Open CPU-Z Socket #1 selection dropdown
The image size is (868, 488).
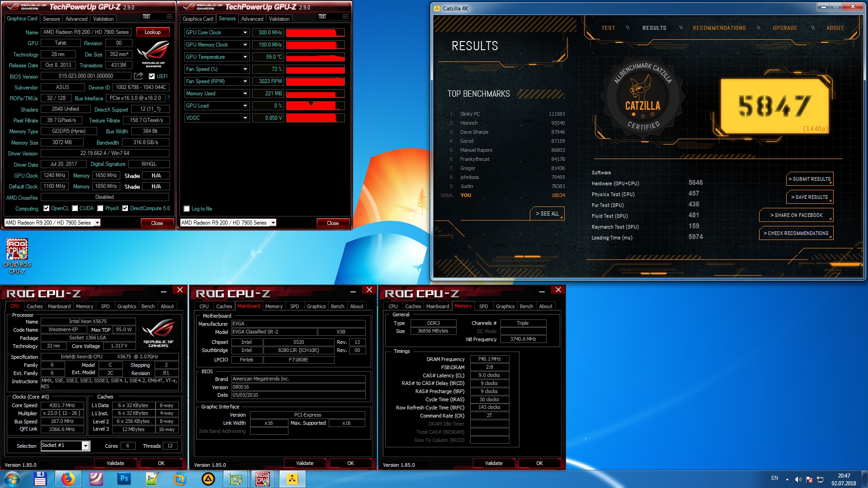(85, 446)
